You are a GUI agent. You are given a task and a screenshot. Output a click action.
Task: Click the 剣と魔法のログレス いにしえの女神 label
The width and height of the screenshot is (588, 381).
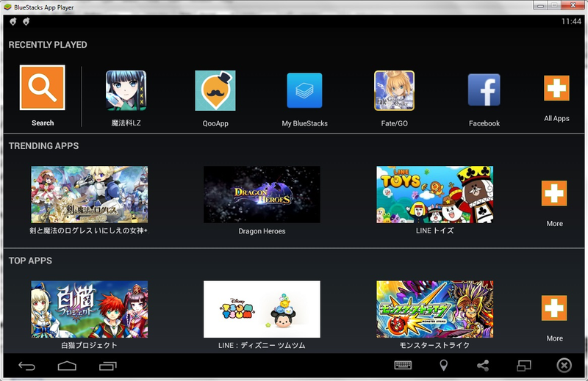88,231
